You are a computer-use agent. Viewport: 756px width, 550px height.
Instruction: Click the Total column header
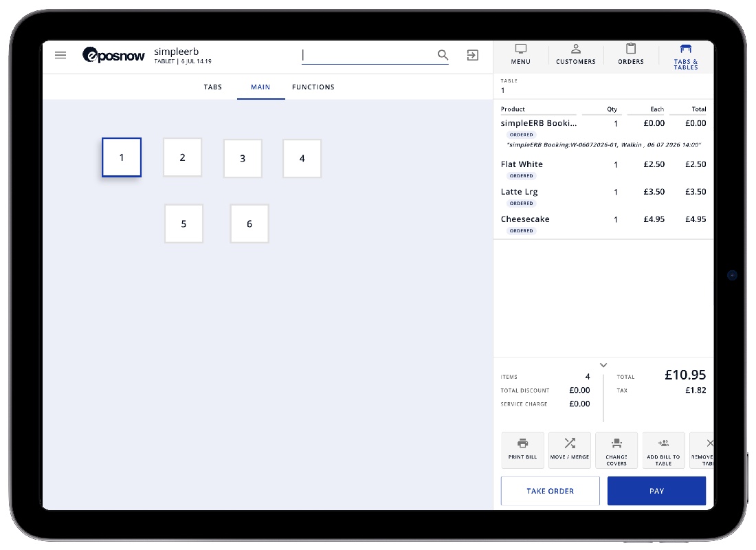point(699,109)
